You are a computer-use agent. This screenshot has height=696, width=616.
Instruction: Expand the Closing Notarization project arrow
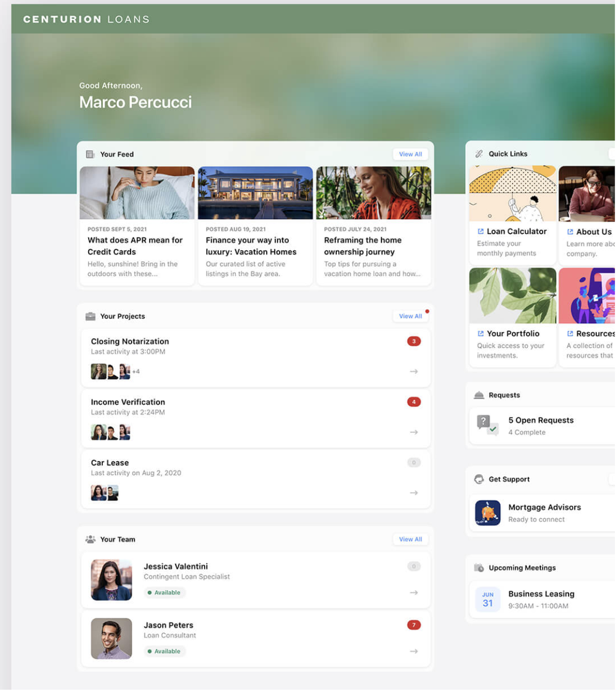[413, 371]
